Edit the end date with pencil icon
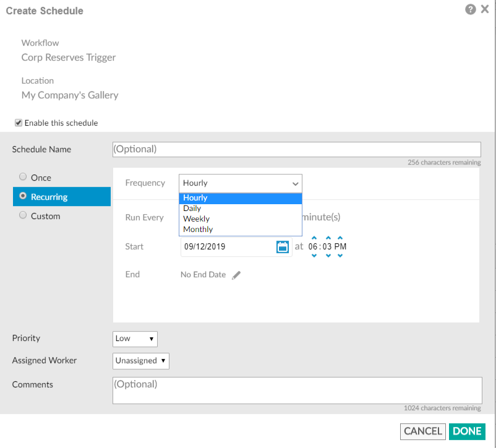This screenshot has width=496, height=448. pos(236,275)
